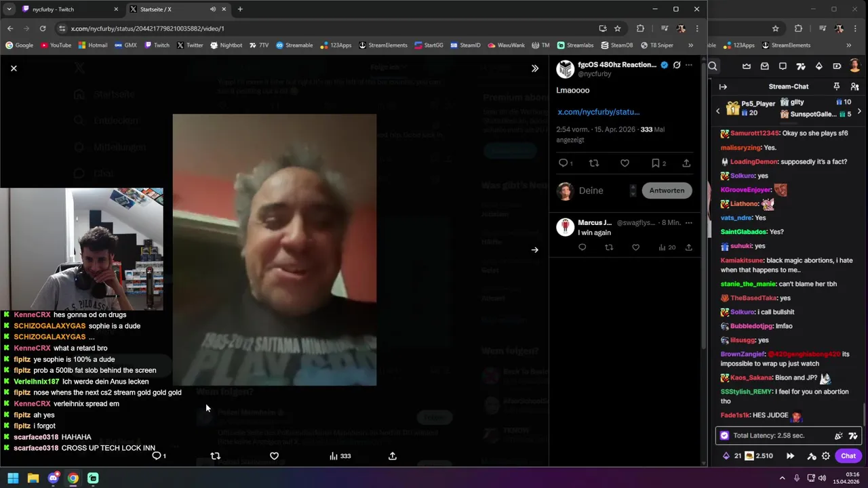
Task: Open the Chrome extensions puzzle icon
Action: pyautogui.click(x=640, y=28)
